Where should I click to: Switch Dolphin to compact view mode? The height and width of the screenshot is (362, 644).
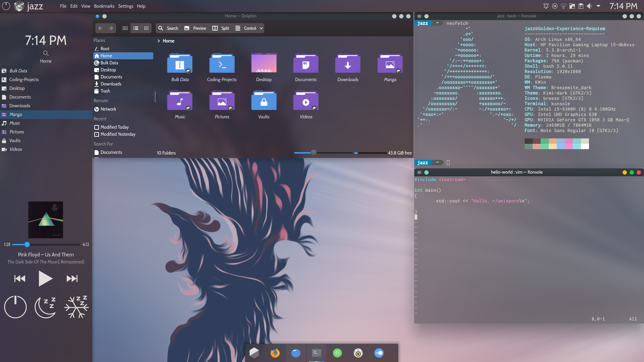coord(136,28)
